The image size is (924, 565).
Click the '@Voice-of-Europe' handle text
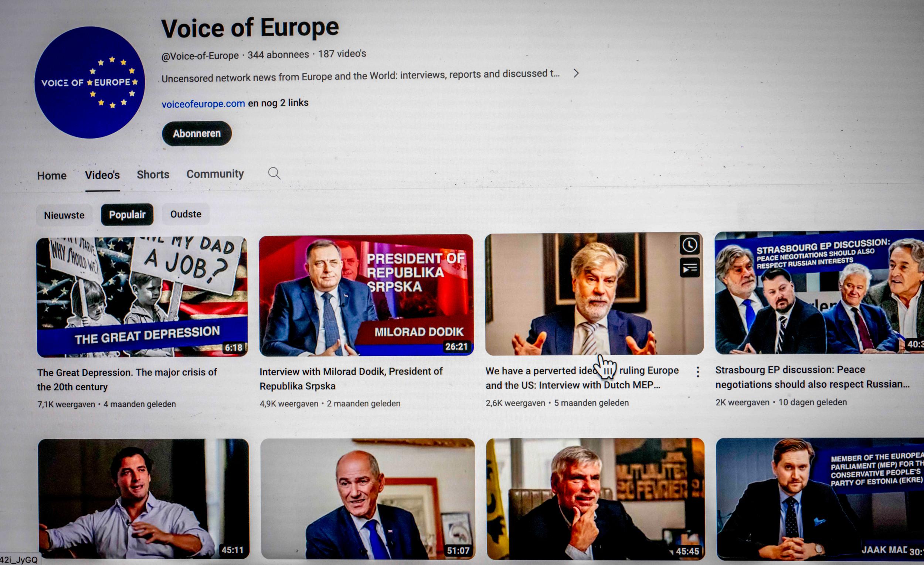click(200, 56)
